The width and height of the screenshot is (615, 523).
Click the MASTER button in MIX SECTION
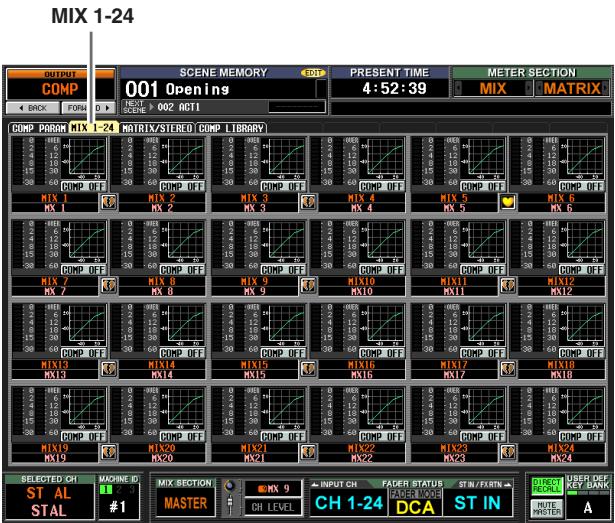[x=186, y=503]
